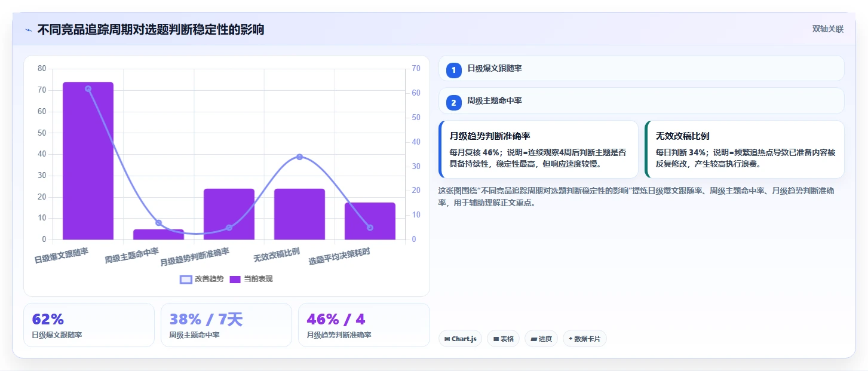
Task: Click the line point at 月级趋势判断准确率
Action: pos(229,228)
